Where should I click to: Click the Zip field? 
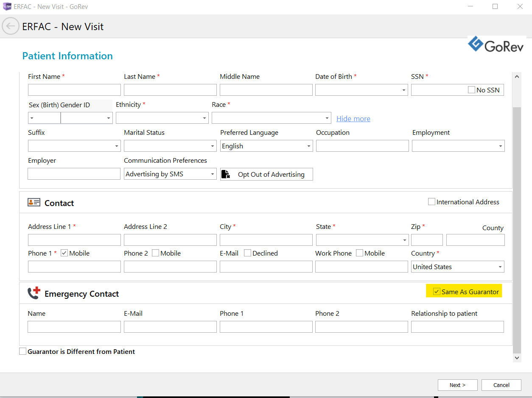point(427,240)
